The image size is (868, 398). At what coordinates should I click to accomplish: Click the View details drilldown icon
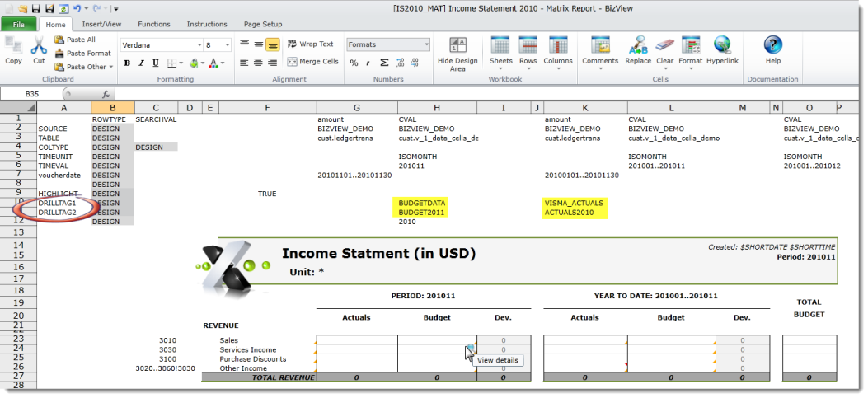click(471, 349)
